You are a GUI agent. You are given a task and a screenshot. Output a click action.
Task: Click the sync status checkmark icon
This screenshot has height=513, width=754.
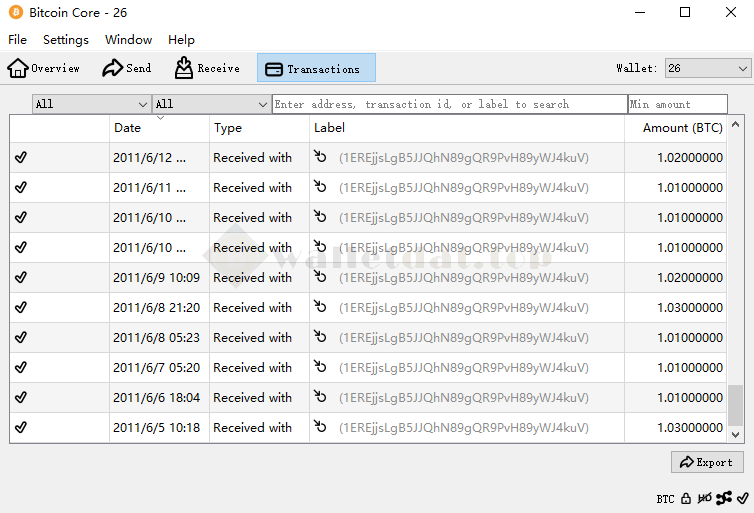(742, 498)
